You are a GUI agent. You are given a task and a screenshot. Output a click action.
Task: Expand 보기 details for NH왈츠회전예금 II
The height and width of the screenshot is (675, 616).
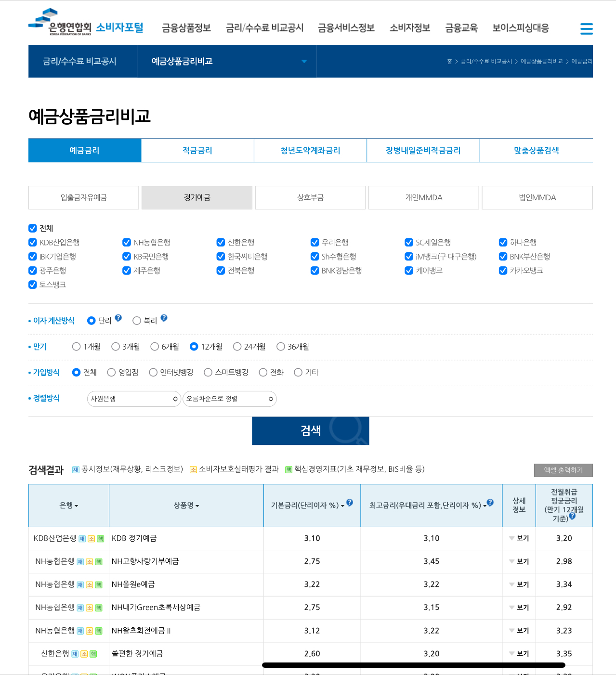519,631
